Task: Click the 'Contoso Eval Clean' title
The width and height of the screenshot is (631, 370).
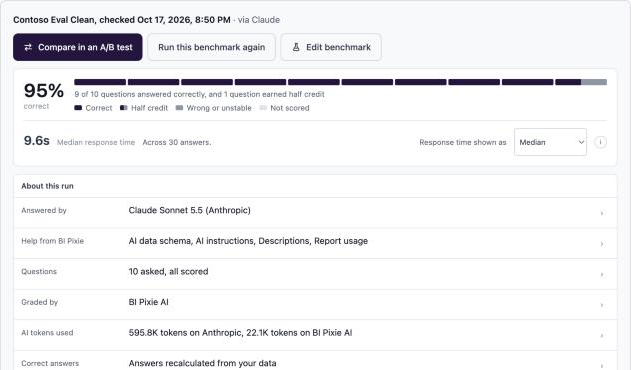Action: coord(53,20)
